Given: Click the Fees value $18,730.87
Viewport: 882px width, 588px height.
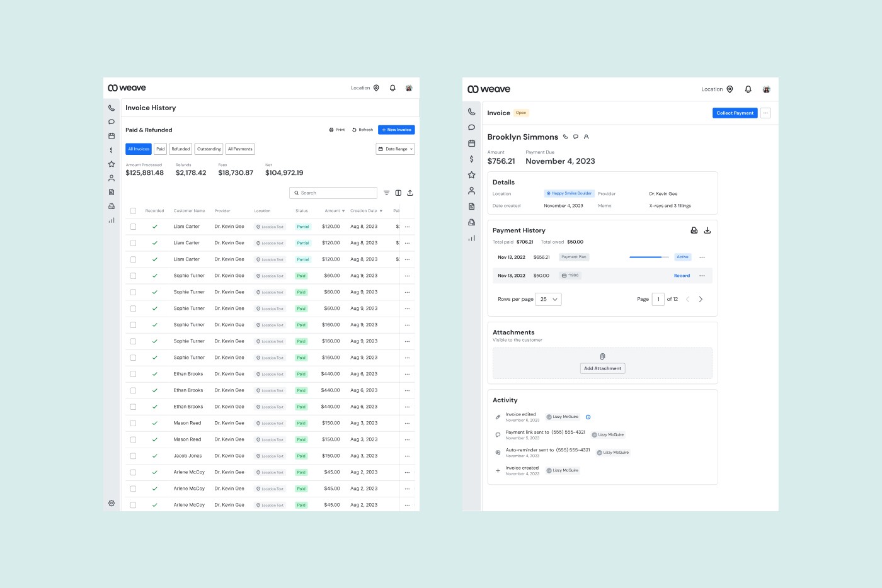Looking at the screenshot, I should point(236,172).
